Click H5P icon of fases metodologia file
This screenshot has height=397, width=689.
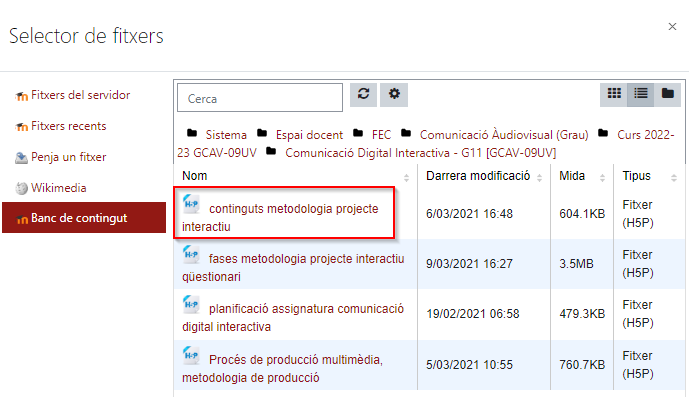coord(191,255)
